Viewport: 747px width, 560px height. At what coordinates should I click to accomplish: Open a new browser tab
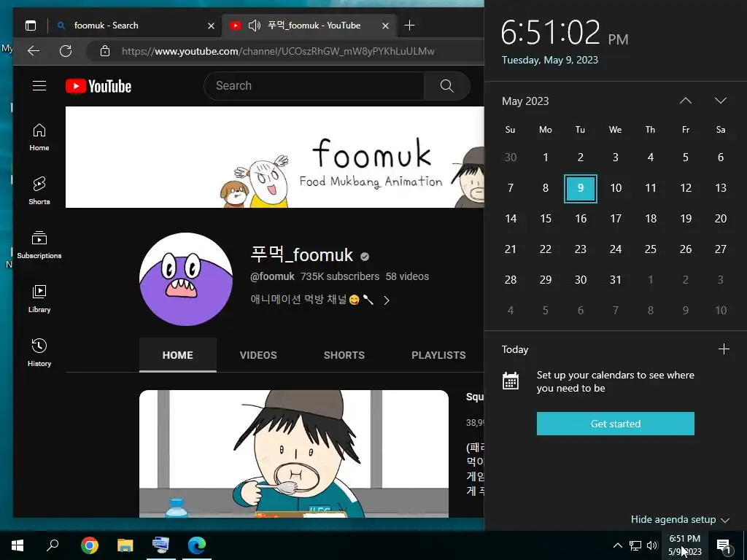[409, 26]
